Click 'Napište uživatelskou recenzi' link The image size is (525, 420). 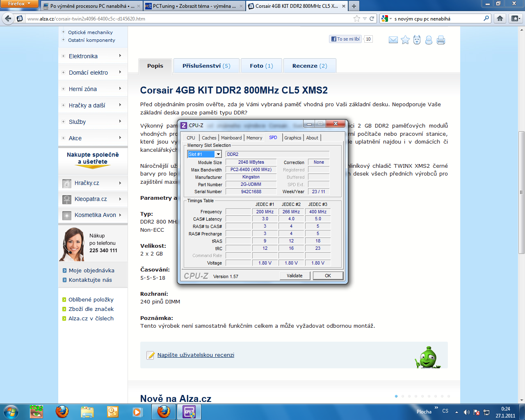point(196,355)
